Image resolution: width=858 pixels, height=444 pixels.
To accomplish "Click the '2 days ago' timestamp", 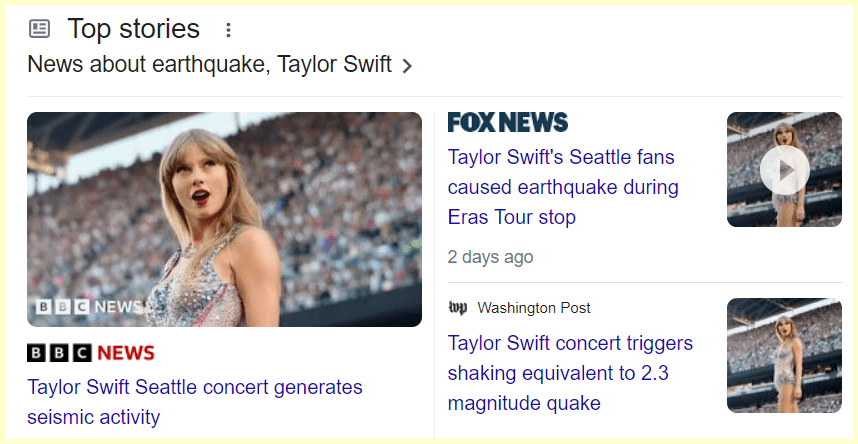I will point(490,257).
